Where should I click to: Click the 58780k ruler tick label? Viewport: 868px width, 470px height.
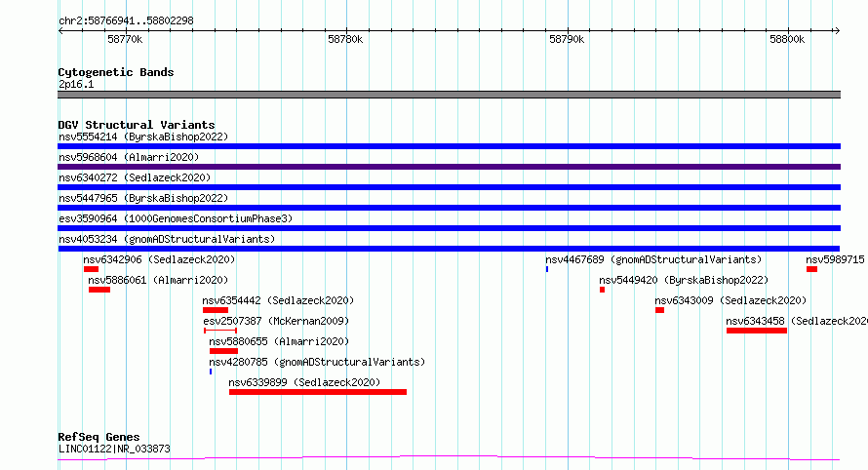(x=345, y=39)
